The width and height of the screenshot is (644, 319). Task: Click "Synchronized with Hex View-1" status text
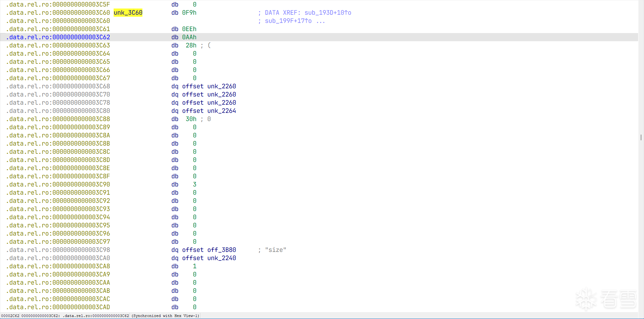tap(165, 316)
